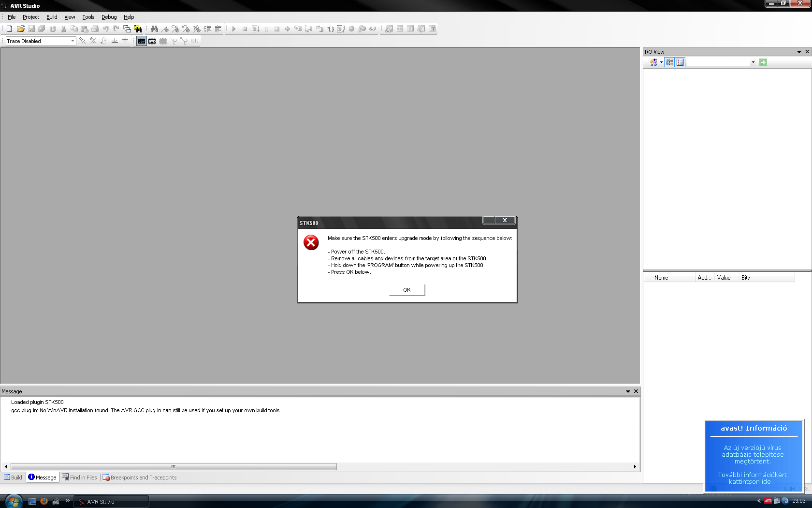
Task: Open the File menu
Action: (12, 17)
